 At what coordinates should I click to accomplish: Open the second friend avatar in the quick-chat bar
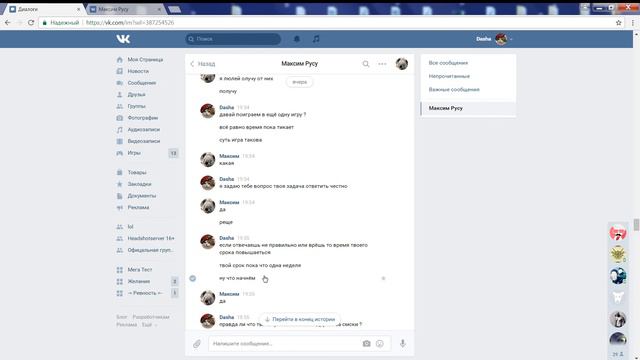click(x=618, y=254)
